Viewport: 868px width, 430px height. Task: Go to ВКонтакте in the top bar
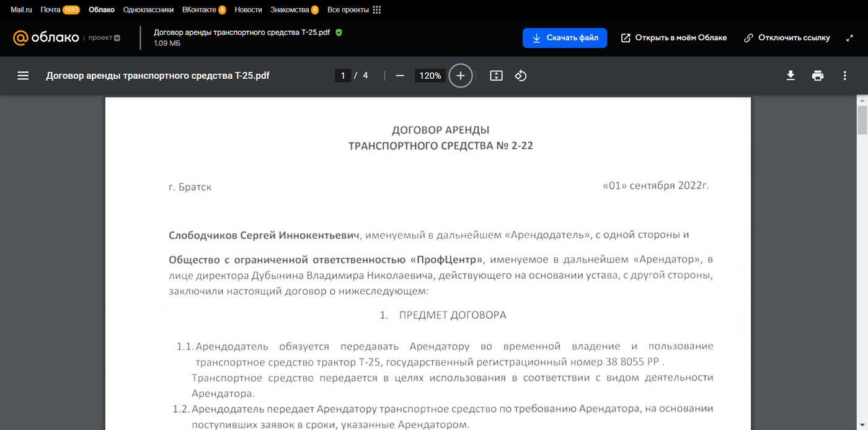point(199,10)
